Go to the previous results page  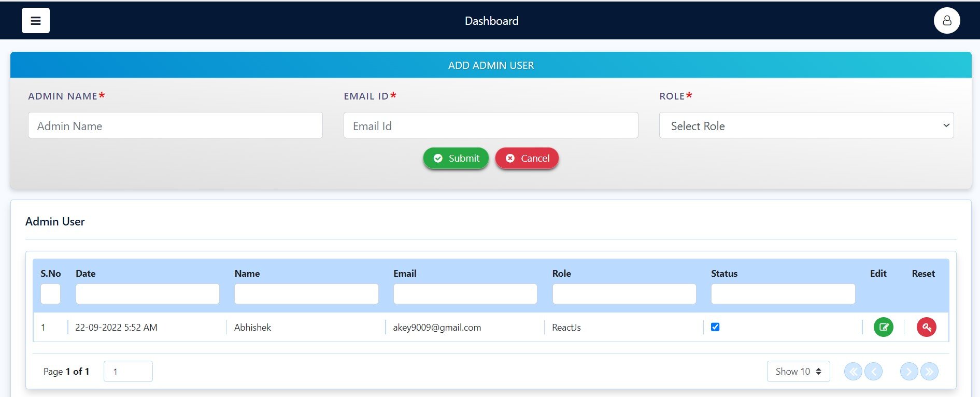[874, 372]
